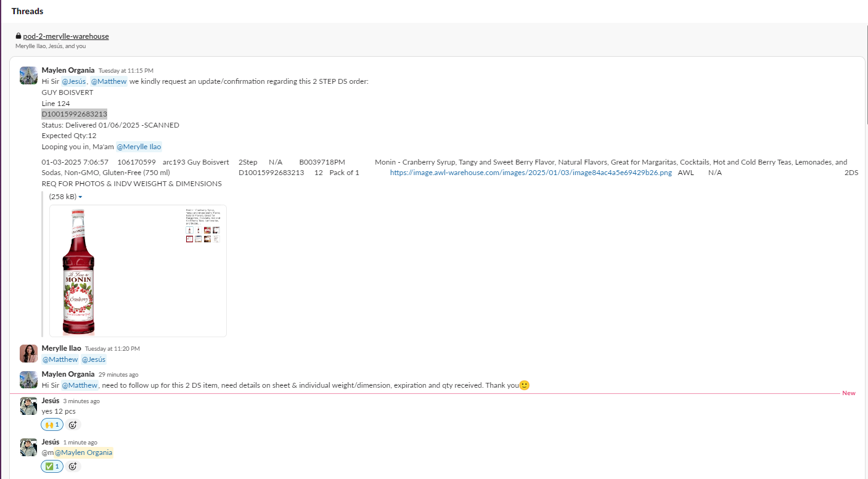
Task: Click the '01-03-2025 7:06:57' date stamp
Action: (x=75, y=162)
